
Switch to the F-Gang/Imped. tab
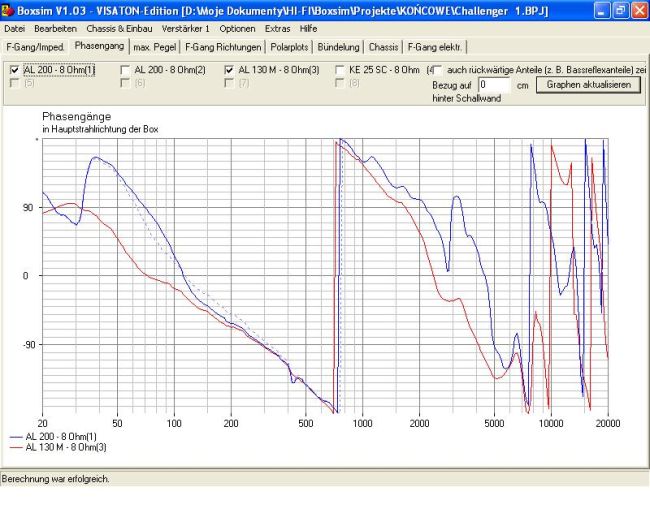[35, 47]
